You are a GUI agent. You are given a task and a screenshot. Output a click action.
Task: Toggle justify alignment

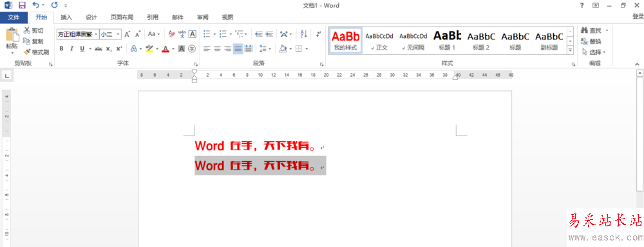(x=238, y=49)
